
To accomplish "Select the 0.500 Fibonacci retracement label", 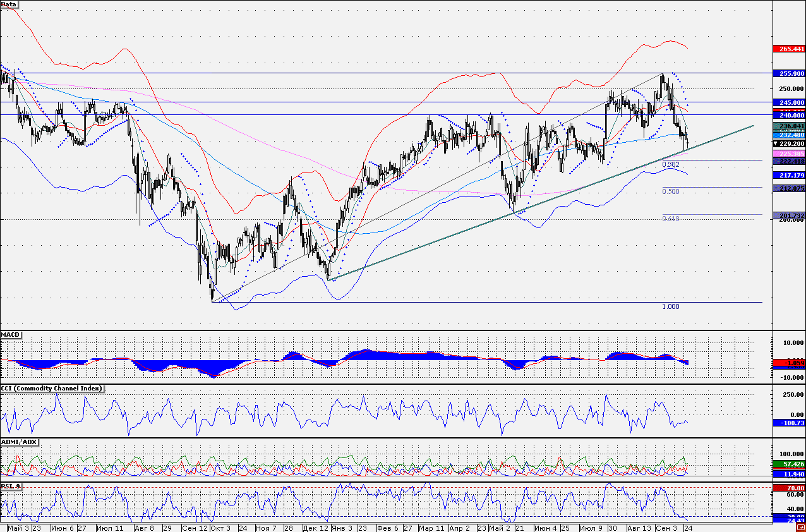I will click(670, 191).
